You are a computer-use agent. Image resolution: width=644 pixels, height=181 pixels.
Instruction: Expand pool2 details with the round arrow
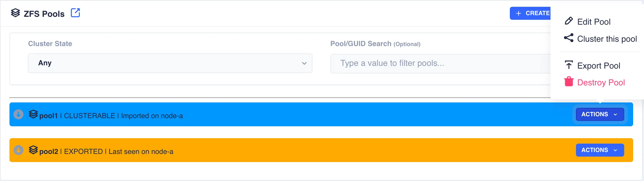click(x=18, y=150)
